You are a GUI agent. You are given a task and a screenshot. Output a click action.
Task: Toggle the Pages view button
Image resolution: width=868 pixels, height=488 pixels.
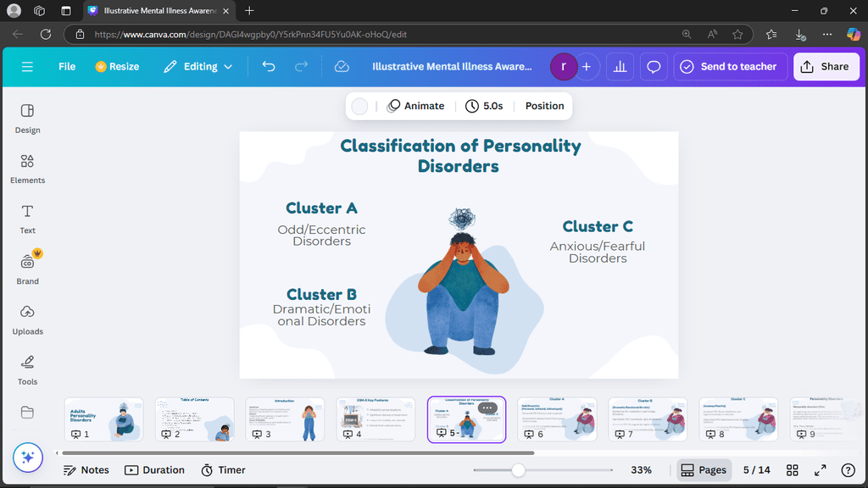pos(704,469)
